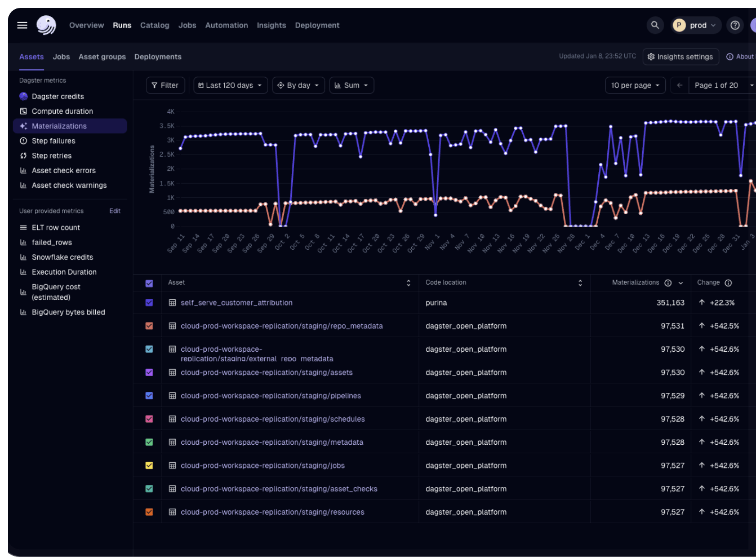Open the Last 120 days dropdown
Screen dimensions: 756x557
230,85
